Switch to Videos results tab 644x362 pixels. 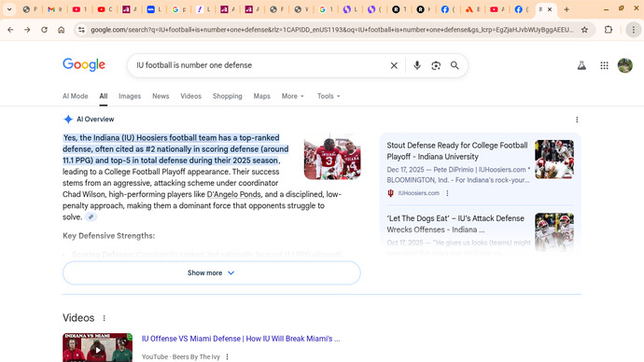coord(190,96)
